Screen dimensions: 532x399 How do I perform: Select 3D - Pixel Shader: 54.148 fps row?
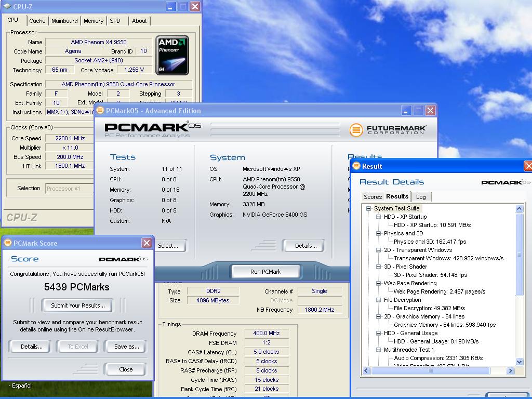[x=430, y=275]
